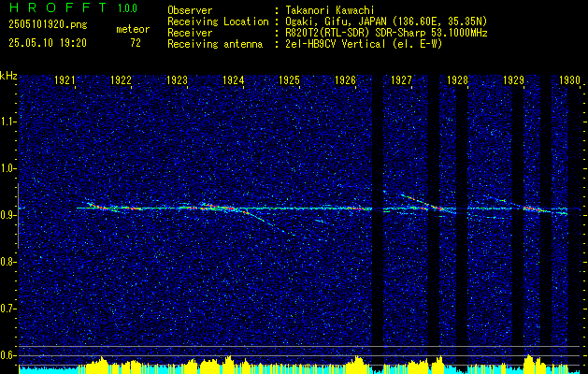Click the HROFFT title text

[57, 7]
